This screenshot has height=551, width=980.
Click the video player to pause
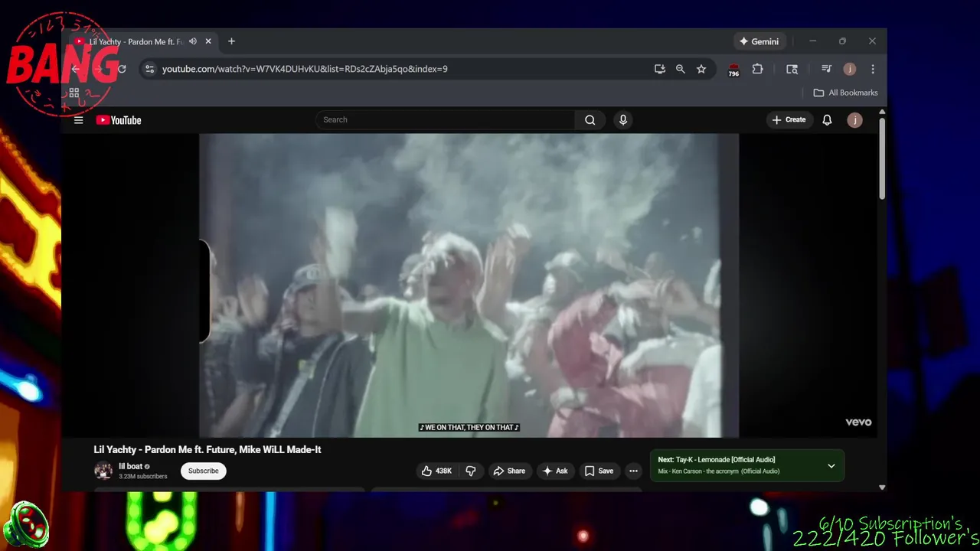coord(469,285)
